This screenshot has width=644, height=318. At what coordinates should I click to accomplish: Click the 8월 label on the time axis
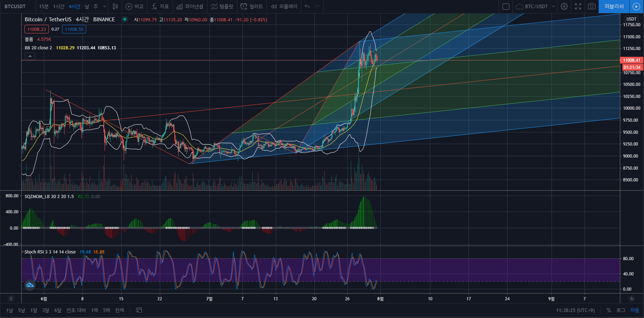pos(380,299)
